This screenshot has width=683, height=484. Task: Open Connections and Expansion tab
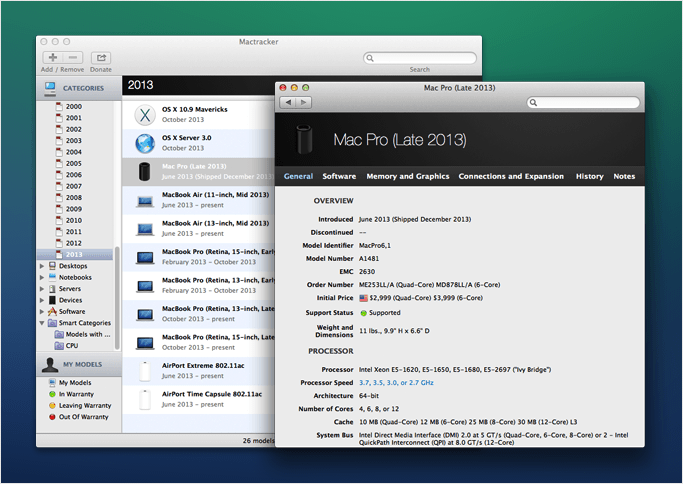(x=511, y=176)
